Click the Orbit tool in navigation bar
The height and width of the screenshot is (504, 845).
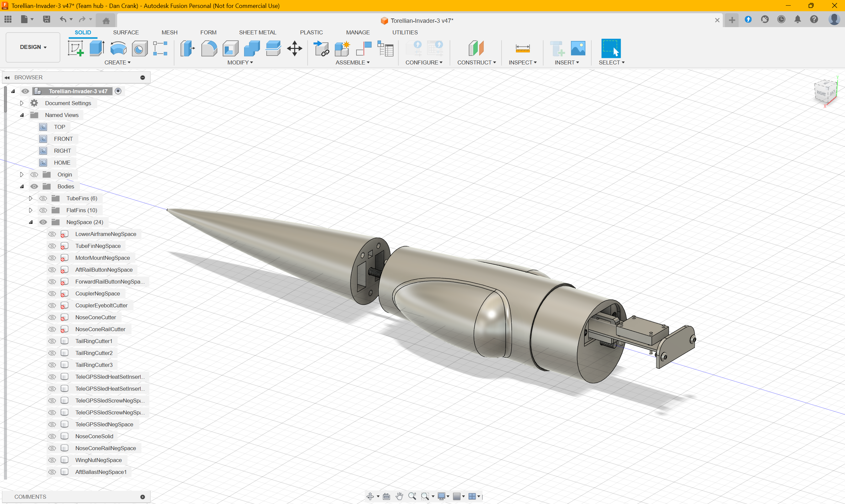click(370, 496)
